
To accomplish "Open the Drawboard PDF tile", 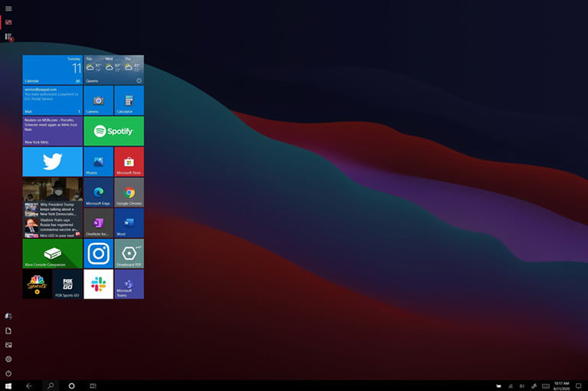I will coord(129,253).
